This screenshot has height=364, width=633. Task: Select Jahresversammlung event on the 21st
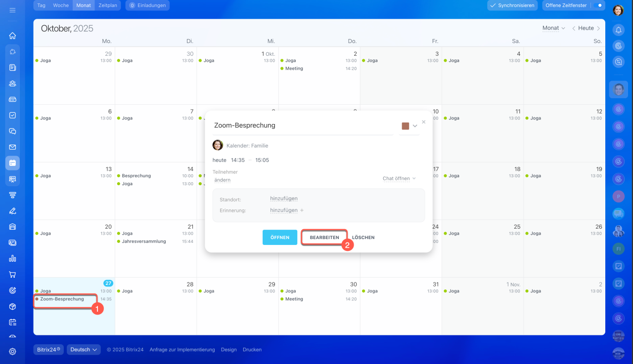coord(143,242)
